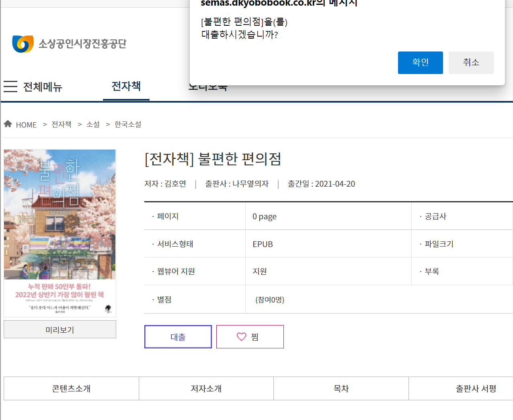Click the HOME breadcrumb text link
The width and height of the screenshot is (513, 420).
click(26, 125)
